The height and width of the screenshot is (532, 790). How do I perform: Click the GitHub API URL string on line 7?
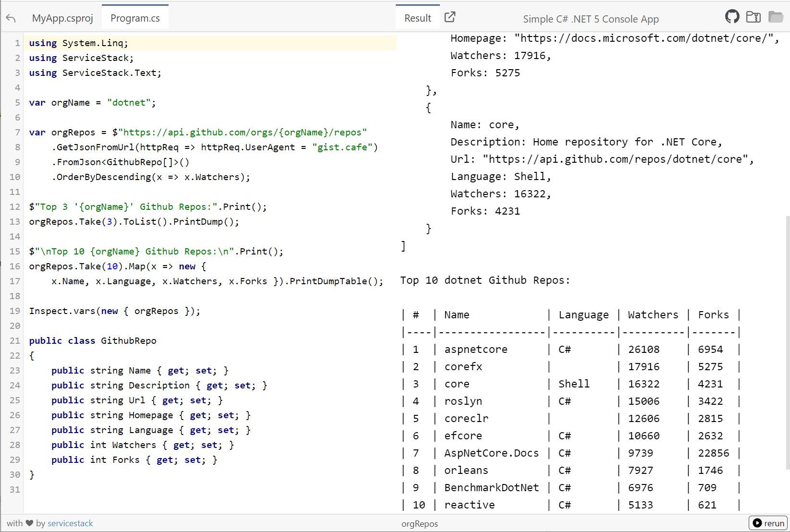(243, 132)
